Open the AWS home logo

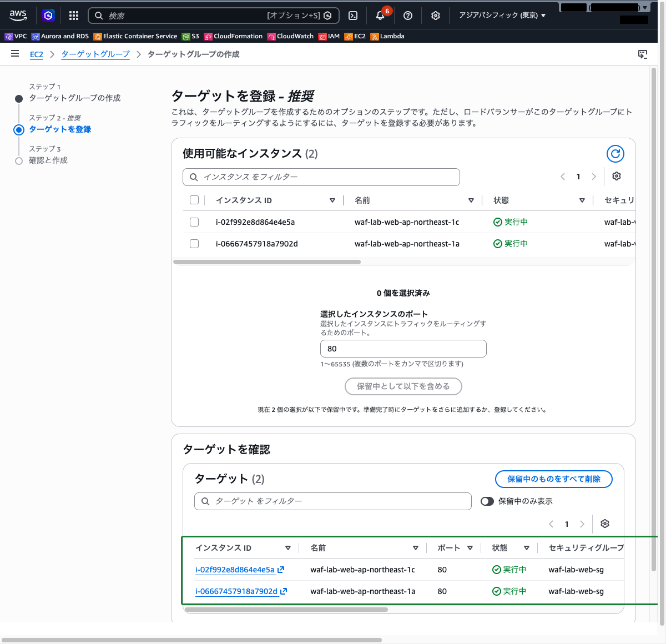click(18, 15)
